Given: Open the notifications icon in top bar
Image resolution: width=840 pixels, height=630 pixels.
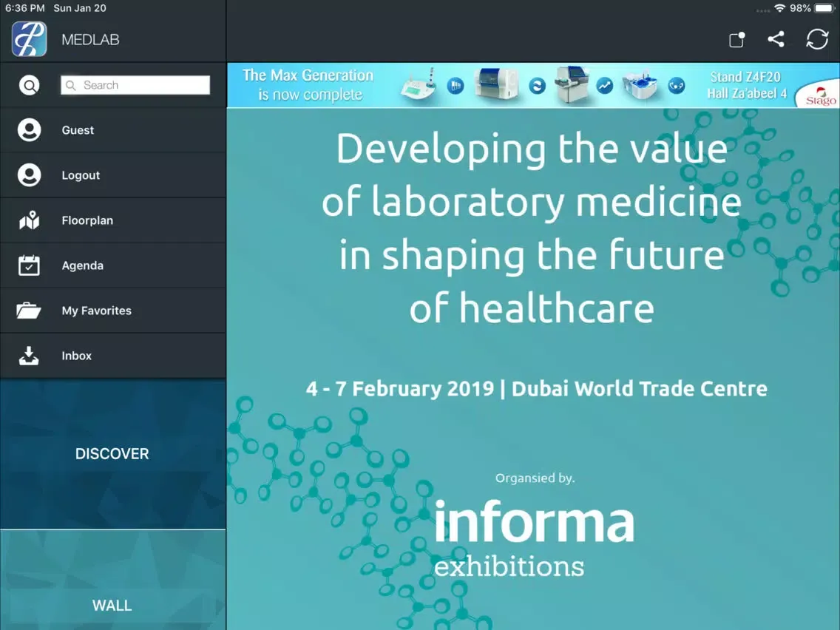Looking at the screenshot, I should [736, 40].
